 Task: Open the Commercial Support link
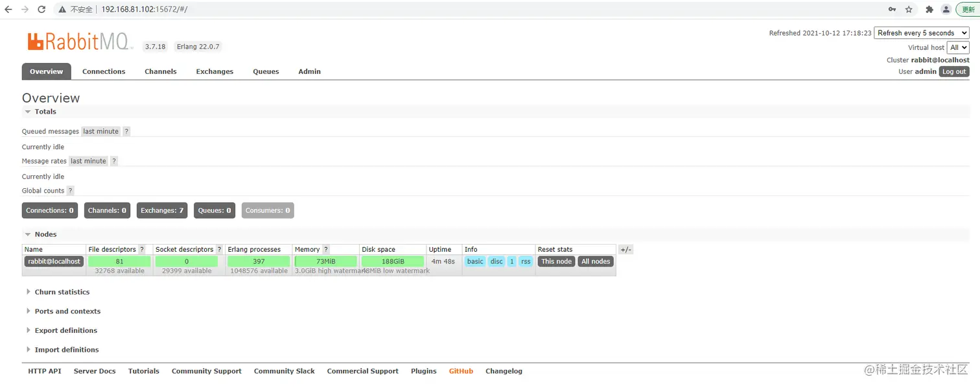[363, 371]
